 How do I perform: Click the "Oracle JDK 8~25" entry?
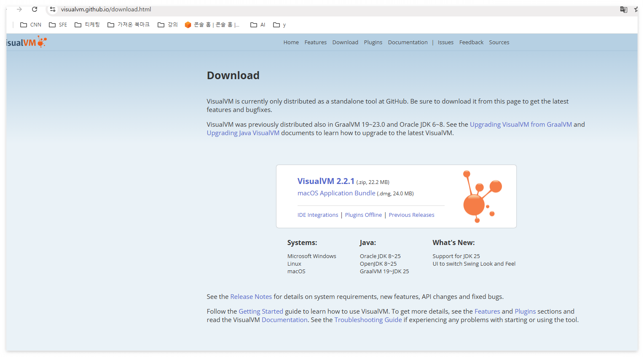click(380, 256)
